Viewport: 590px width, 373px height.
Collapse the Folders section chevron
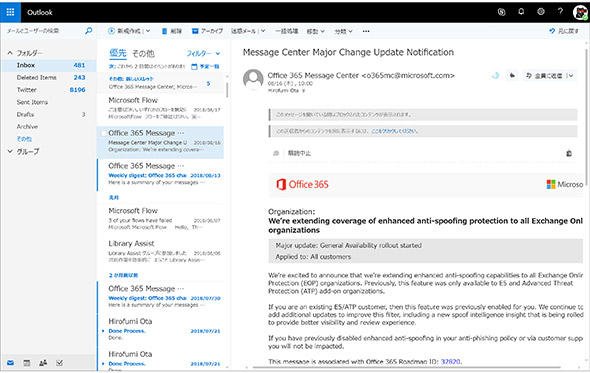pyautogui.click(x=10, y=53)
